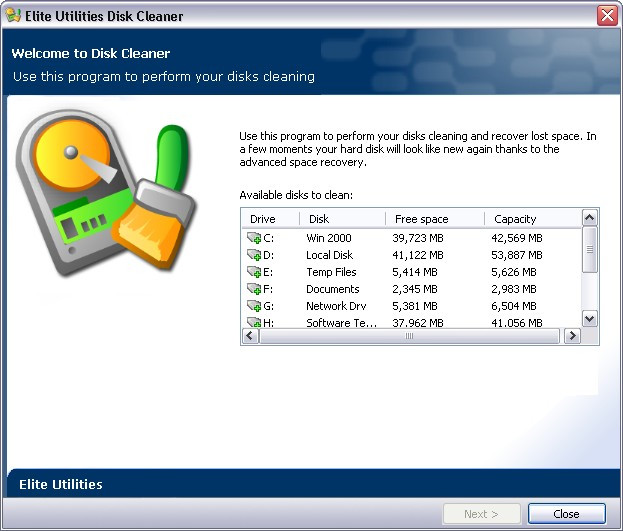Click the vertical scrollbar down arrow
The height and width of the screenshot is (531, 623).
[590, 319]
